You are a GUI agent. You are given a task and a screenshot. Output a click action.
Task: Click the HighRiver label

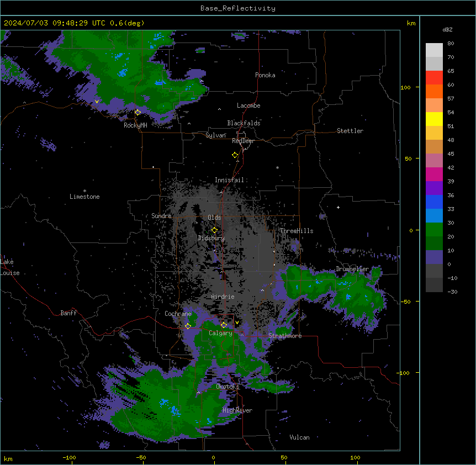click(237, 410)
